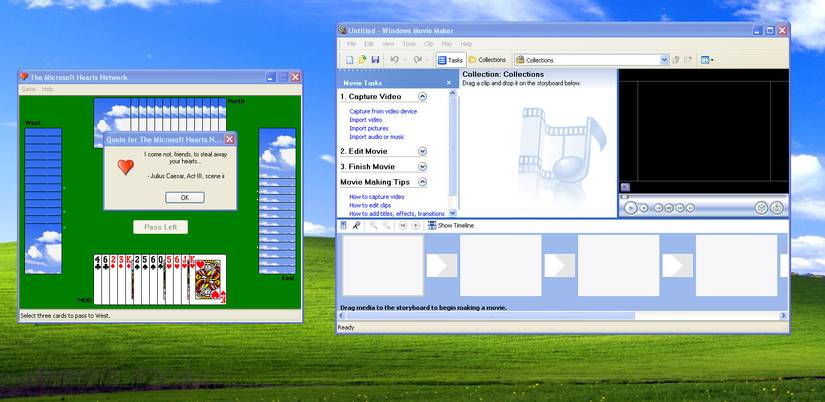Screen dimensions: 825x402
Task: Click OK in the Hearts quote dialog
Action: click(x=185, y=198)
